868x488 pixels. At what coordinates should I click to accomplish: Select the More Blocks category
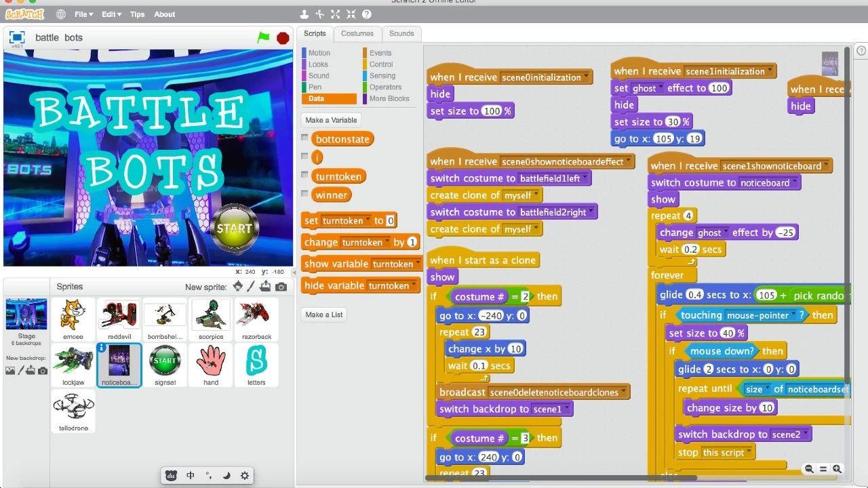click(389, 99)
